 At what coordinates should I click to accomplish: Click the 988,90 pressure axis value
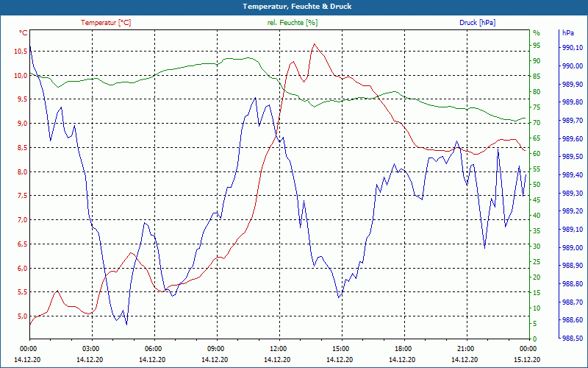coord(573,266)
